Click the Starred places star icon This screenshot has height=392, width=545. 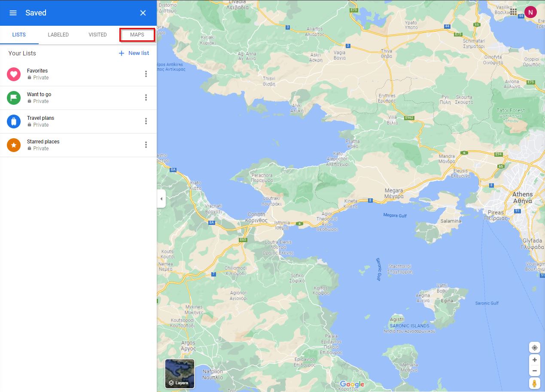point(14,145)
